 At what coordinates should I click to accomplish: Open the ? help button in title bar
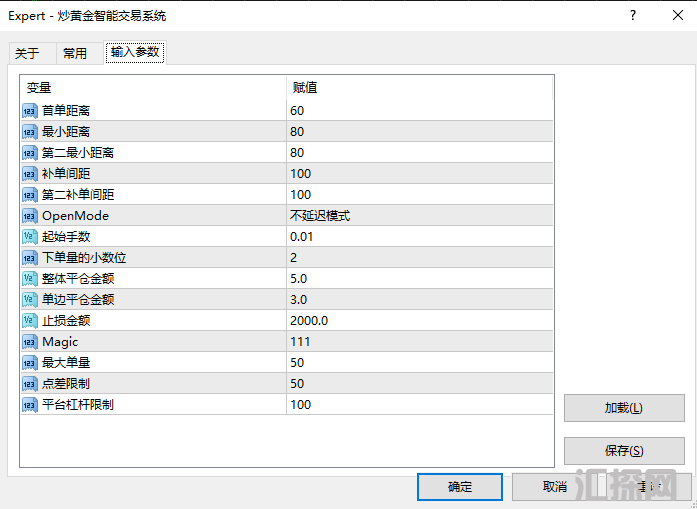[x=633, y=16]
